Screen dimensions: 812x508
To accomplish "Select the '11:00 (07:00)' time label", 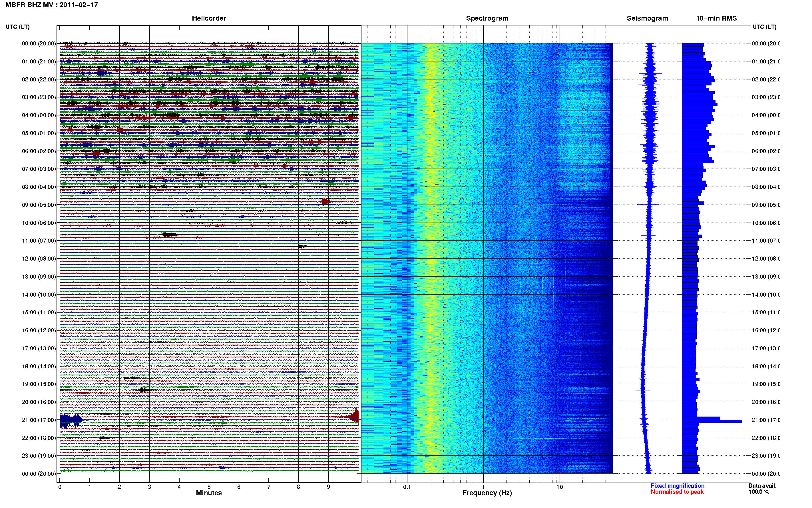I will pyautogui.click(x=39, y=241).
